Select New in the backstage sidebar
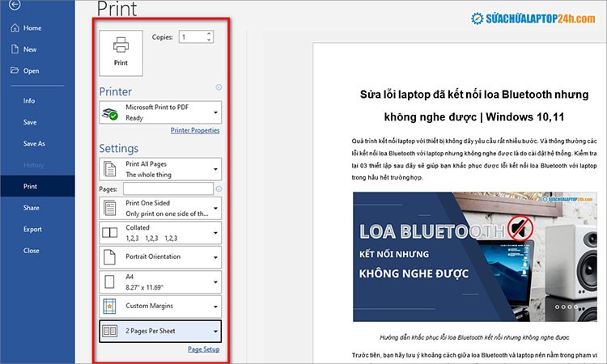Screen dimensions: 607x364 (30, 49)
